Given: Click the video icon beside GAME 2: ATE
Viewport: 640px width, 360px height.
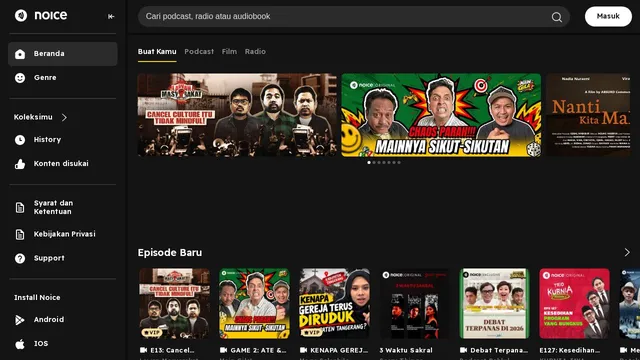Looking at the screenshot, I should pos(223,350).
